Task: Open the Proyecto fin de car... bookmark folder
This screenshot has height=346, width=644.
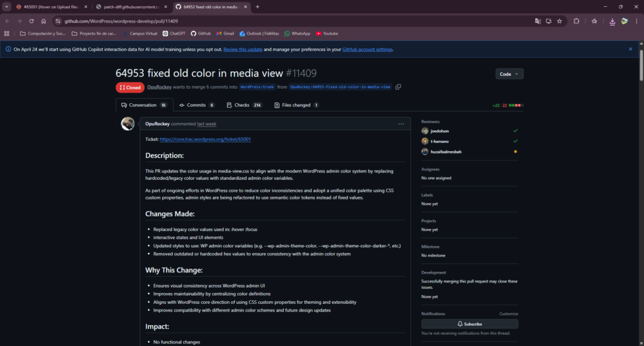Action: tap(94, 34)
